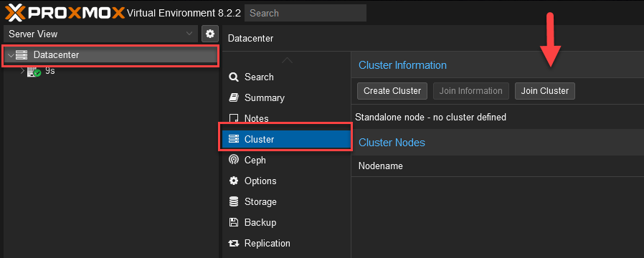Screen dimensions: 644x258
Task: Click the book icon beside Summary
Action: click(x=234, y=98)
